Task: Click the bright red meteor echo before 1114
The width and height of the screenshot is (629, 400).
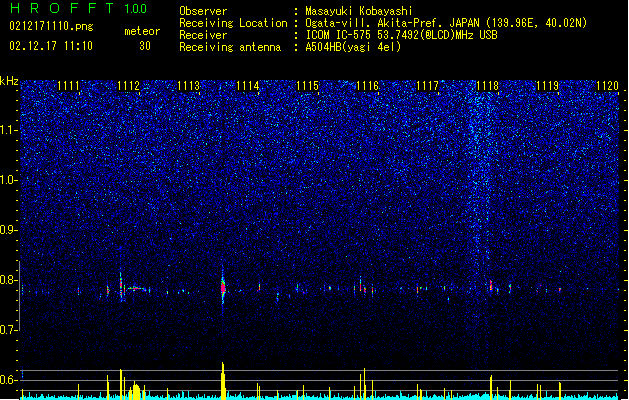Action: click(x=223, y=288)
